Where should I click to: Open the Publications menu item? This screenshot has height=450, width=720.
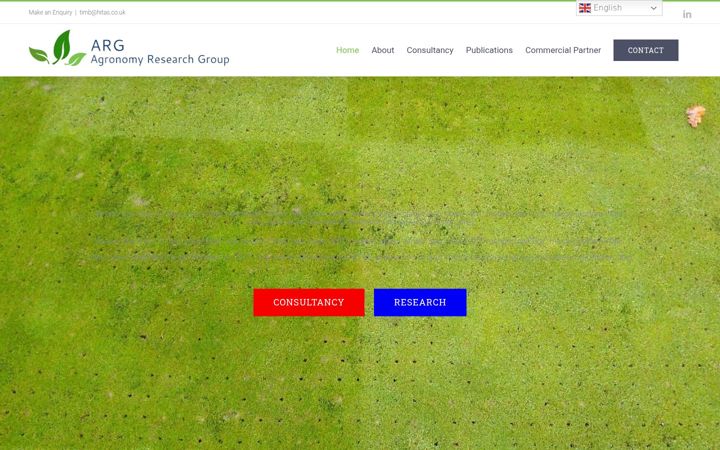[489, 50]
